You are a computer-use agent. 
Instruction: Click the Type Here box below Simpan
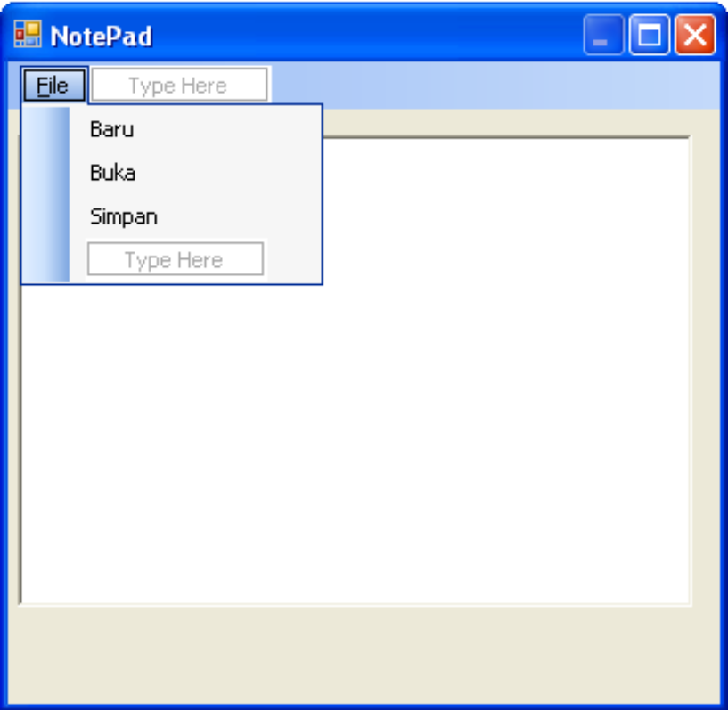click(176, 259)
